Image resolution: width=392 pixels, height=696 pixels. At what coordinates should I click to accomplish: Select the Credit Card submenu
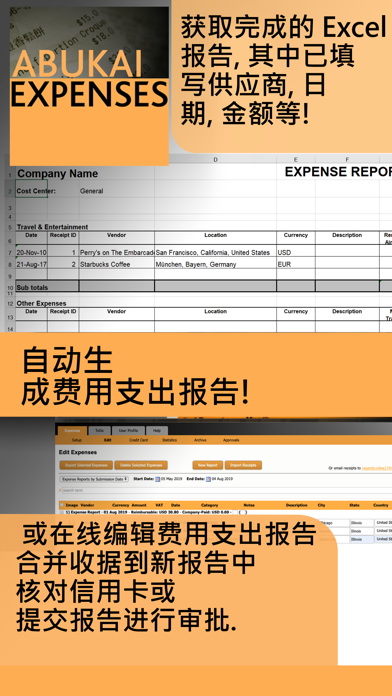pyautogui.click(x=138, y=440)
